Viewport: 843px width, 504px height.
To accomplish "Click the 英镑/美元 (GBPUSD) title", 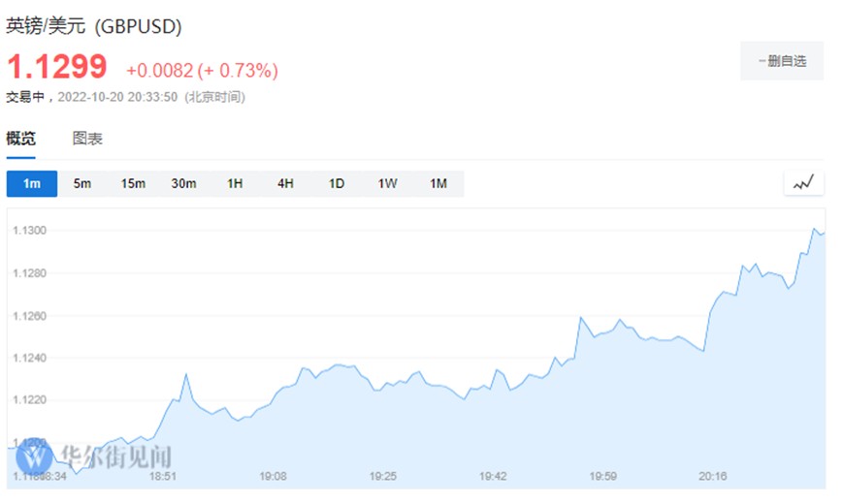I will [94, 27].
